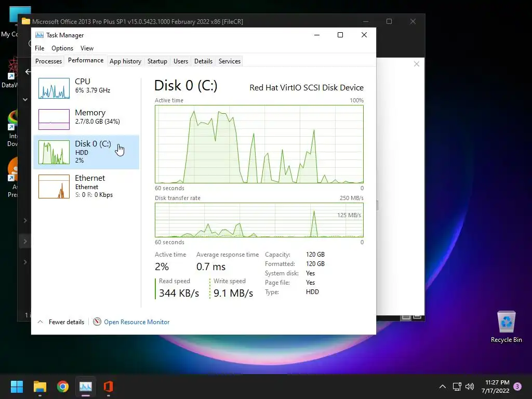532x399 pixels.
Task: Open the Options menu in Task Manager
Action: pyautogui.click(x=62, y=48)
